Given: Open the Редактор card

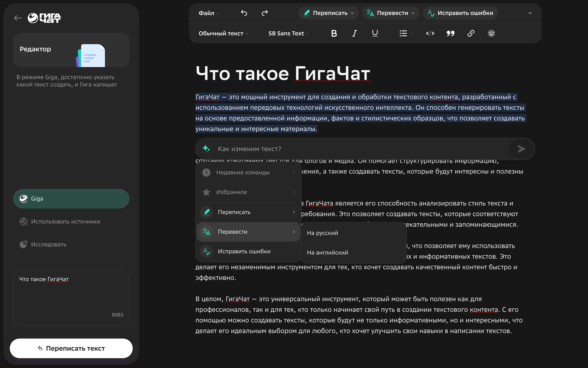Looking at the screenshot, I should tap(71, 50).
